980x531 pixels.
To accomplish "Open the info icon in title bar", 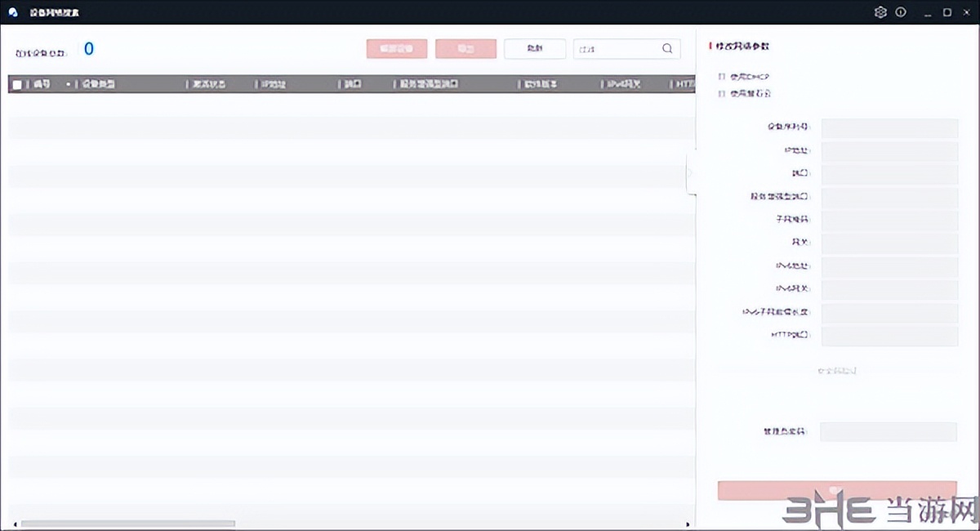I will click(x=901, y=12).
